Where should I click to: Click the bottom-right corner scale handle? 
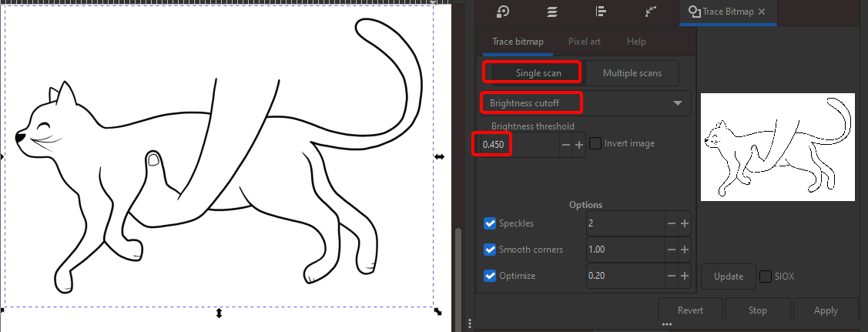tap(438, 311)
